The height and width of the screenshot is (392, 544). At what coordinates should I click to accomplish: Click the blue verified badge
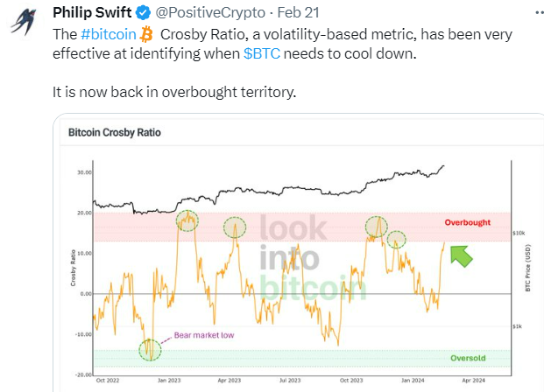pyautogui.click(x=137, y=13)
